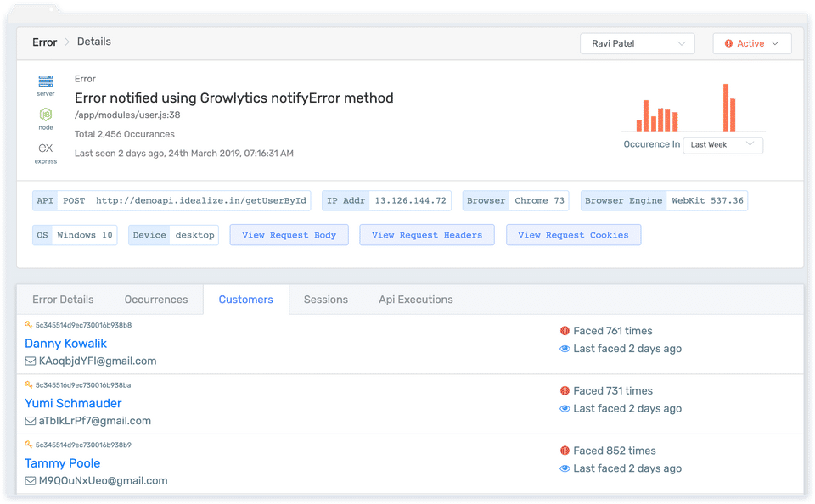Click eye icon in Yumi Schmauder's row
The width and height of the screenshot is (815, 504).
pos(565,408)
